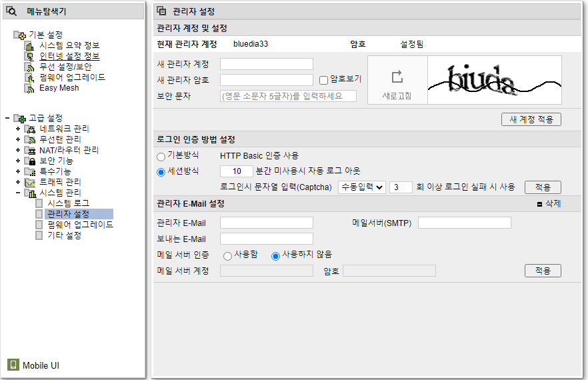Click the NAT/라우터 관리 icon
This screenshot has height=380, width=588.
point(30,151)
